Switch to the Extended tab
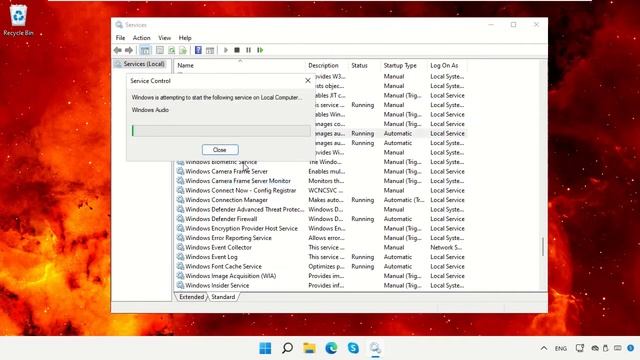 point(191,297)
